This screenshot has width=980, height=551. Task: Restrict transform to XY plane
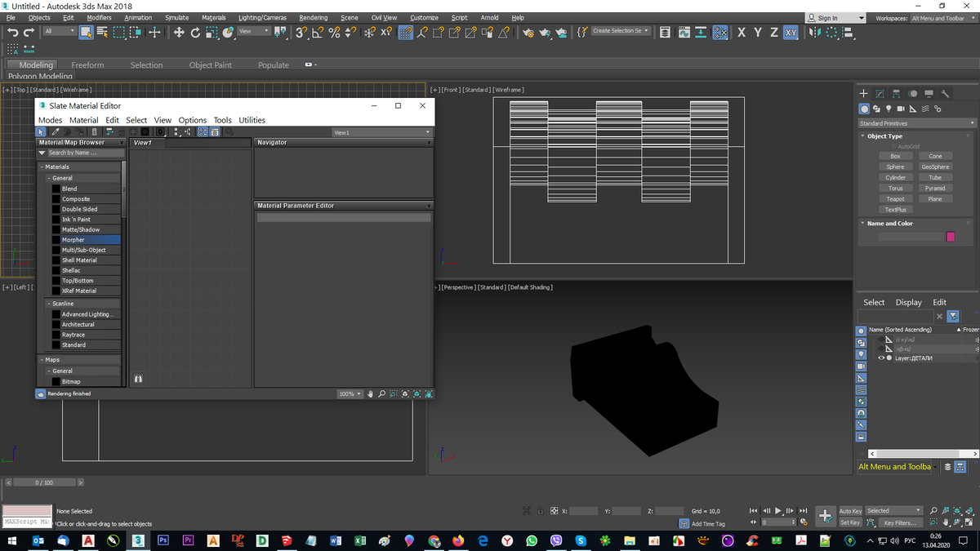point(791,32)
